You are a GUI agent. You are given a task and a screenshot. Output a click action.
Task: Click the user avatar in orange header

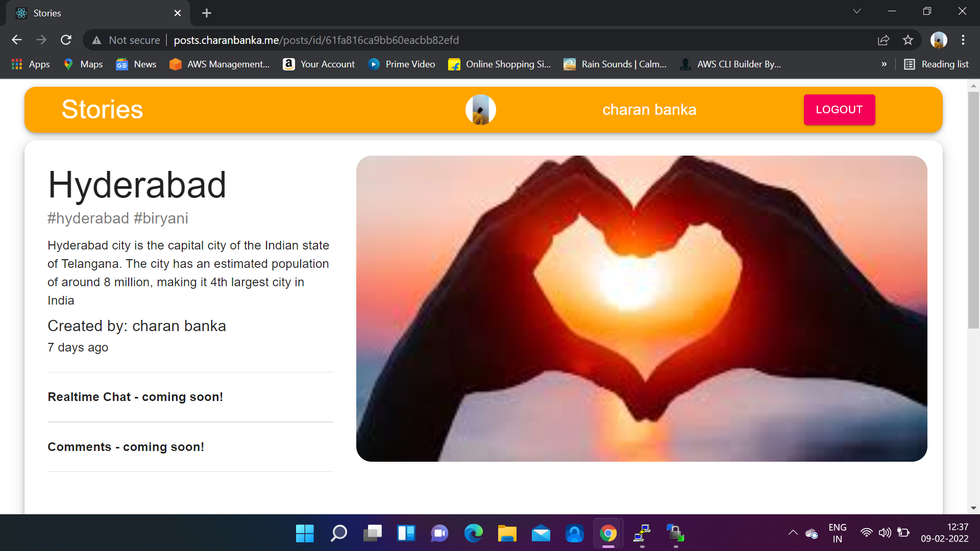(480, 110)
